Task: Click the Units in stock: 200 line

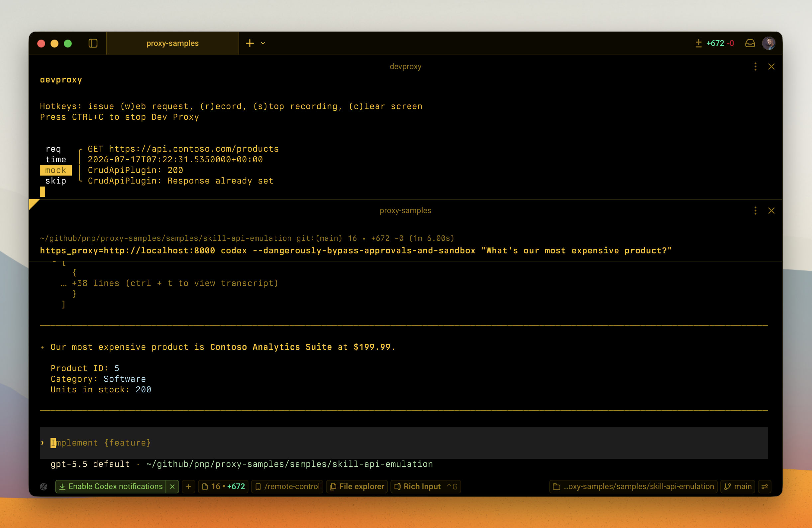Action: coord(101,390)
